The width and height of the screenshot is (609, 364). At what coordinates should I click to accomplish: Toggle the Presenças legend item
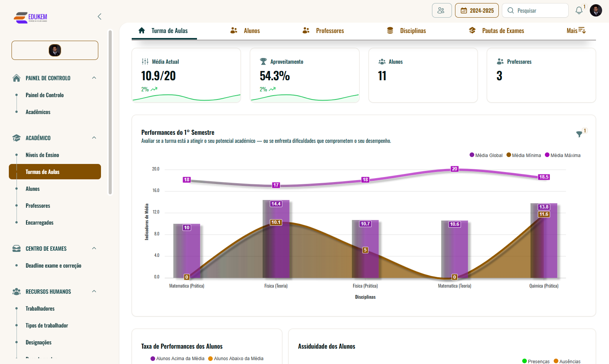click(536, 361)
